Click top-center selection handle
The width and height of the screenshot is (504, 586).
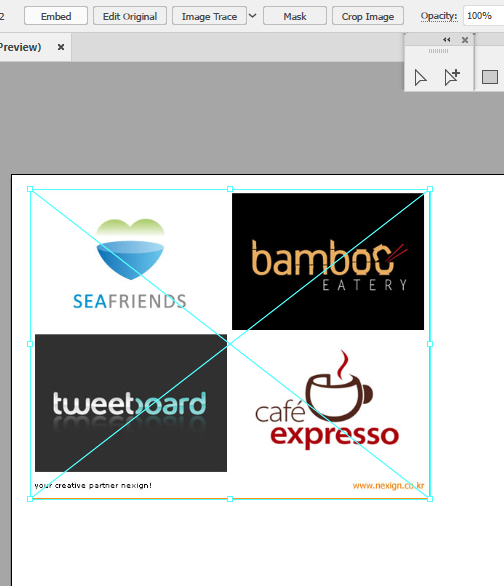pos(230,189)
